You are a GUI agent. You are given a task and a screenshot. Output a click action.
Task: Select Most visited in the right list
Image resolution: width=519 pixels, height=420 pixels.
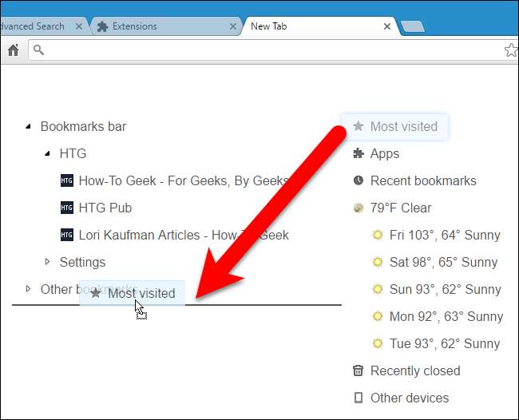tap(403, 126)
